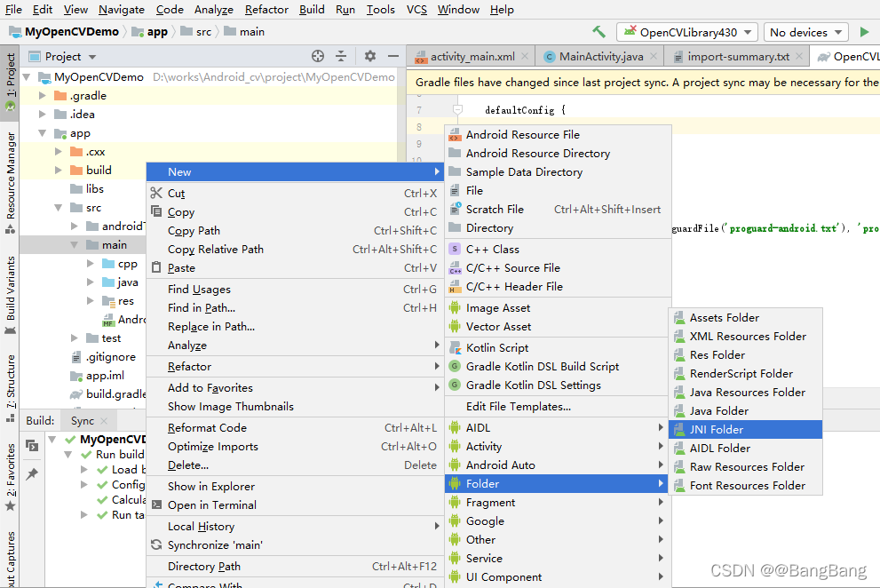Viewport: 880px width, 588px height.
Task: Open the No devices dropdown
Action: [806, 32]
